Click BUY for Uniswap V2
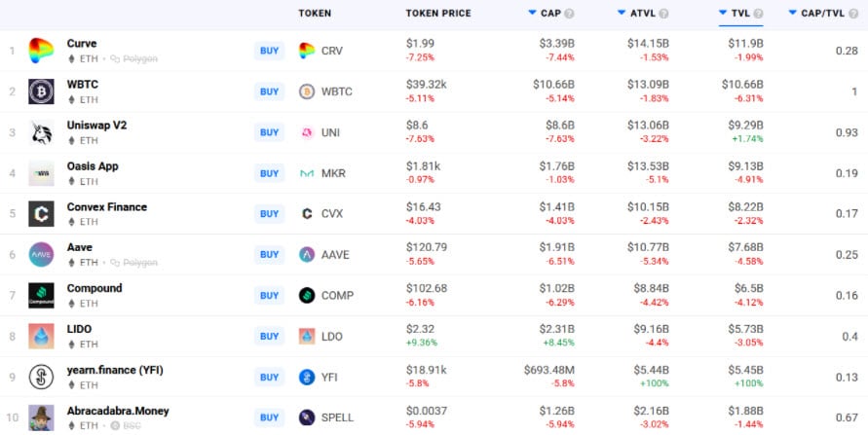This screenshot has height=435, width=868. [270, 132]
